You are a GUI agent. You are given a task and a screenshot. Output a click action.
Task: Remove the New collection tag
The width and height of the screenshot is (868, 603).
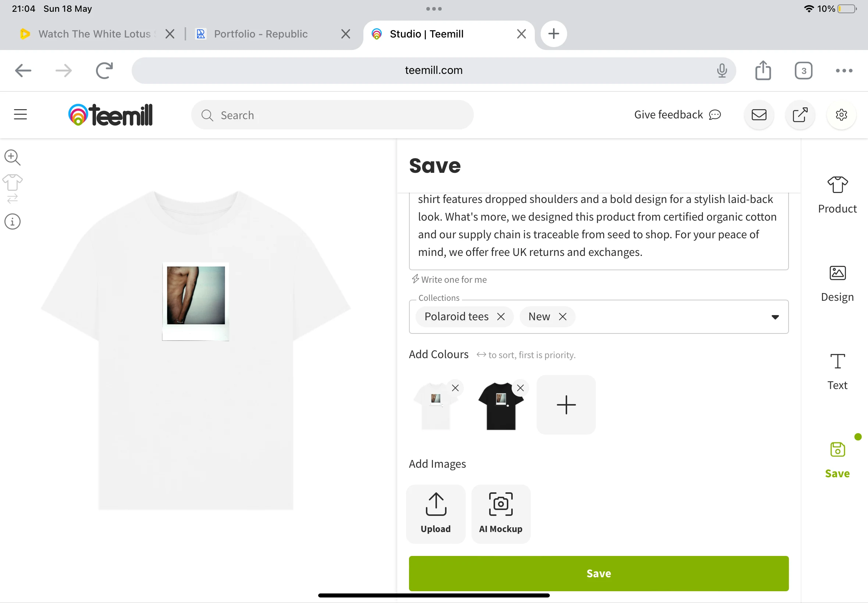[563, 317]
